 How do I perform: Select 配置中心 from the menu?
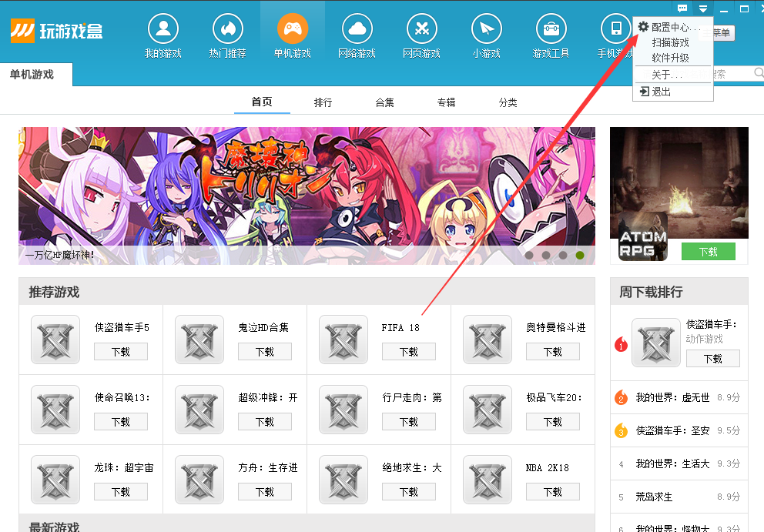pyautogui.click(x=672, y=28)
